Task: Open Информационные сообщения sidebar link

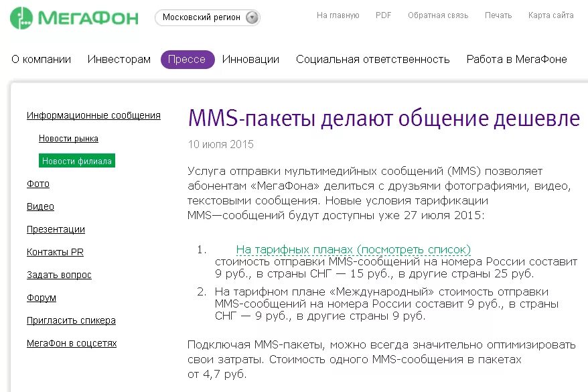Action: (x=94, y=115)
